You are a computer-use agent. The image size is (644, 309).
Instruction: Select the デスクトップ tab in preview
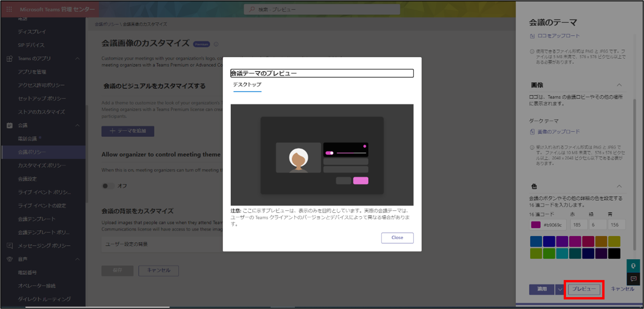[247, 85]
